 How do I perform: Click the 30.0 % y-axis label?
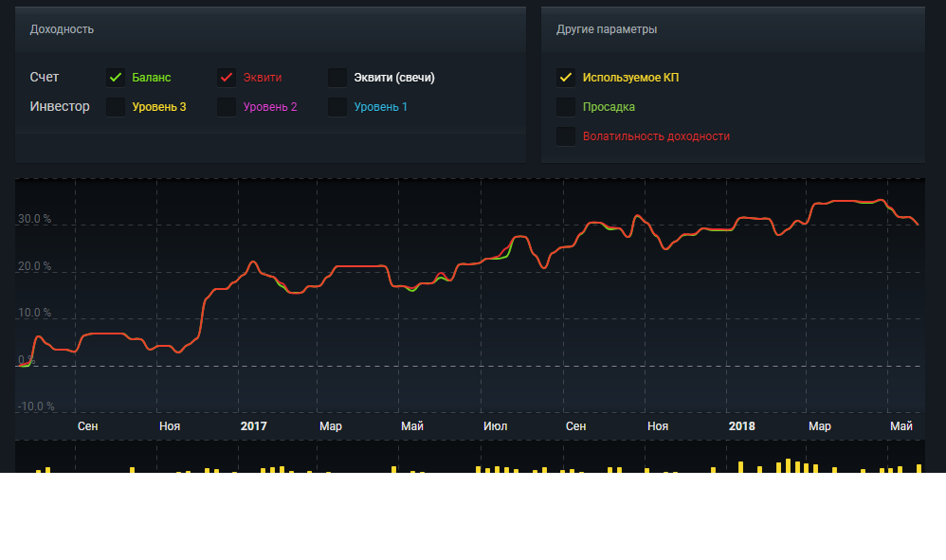34,220
